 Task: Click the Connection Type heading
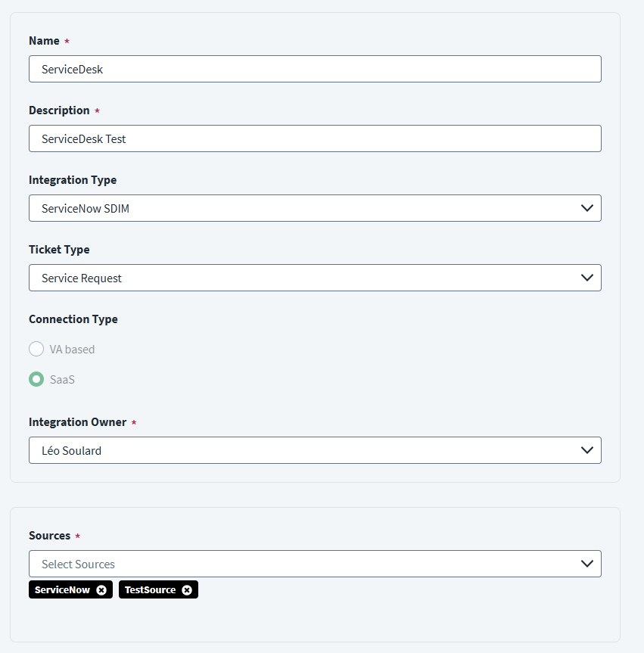[x=73, y=319]
